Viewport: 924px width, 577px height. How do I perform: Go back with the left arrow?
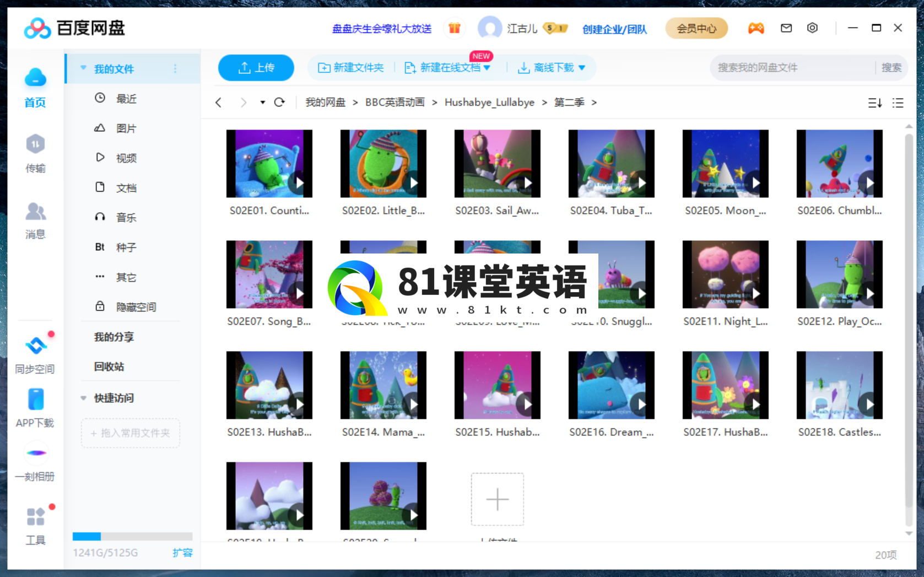point(219,103)
